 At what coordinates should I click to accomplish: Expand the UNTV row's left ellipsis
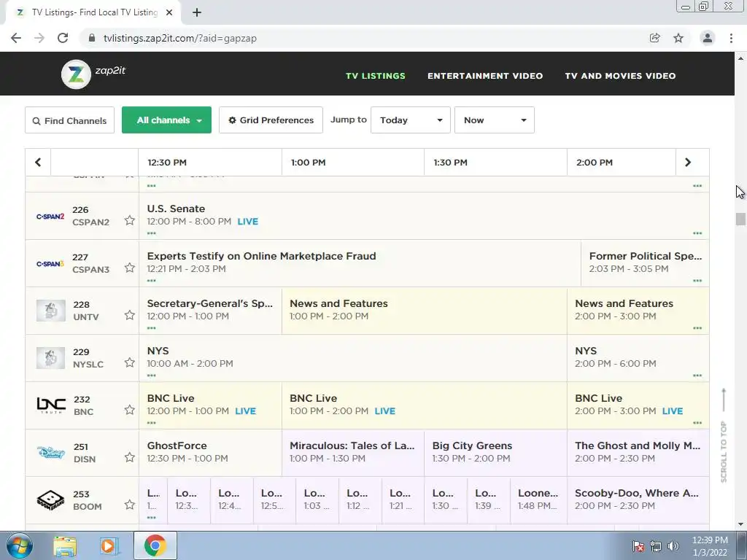(152, 328)
